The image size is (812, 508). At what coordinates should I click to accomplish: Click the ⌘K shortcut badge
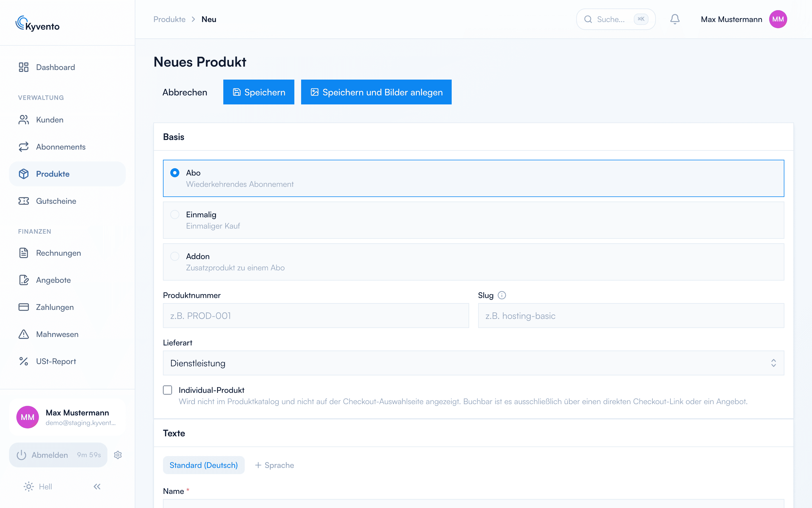[641, 19]
